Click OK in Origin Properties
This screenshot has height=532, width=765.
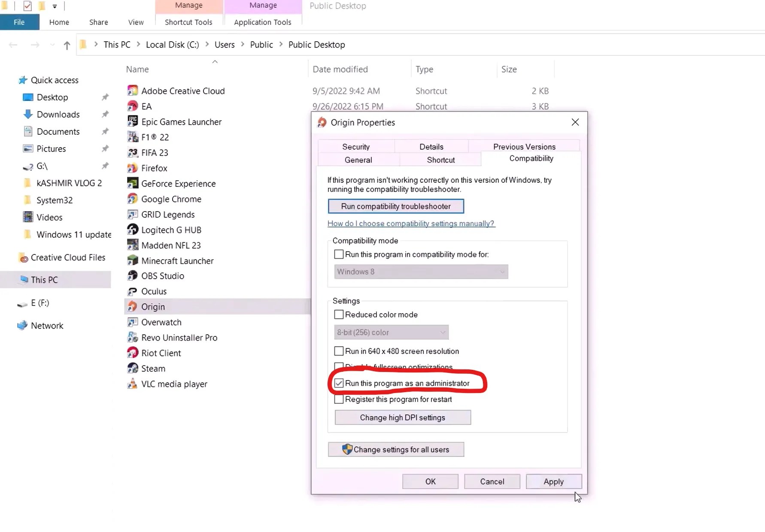(430, 481)
